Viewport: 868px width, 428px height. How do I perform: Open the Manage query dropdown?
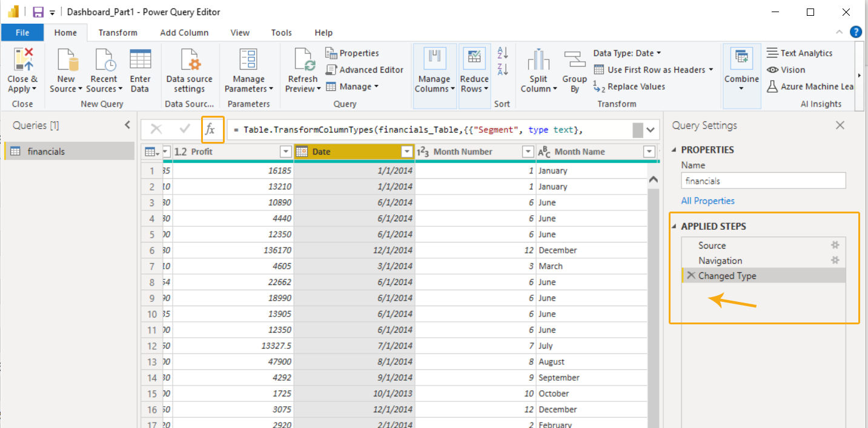(x=351, y=87)
